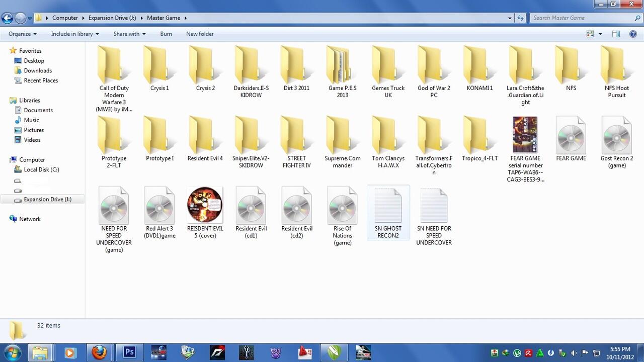Select Downloads in Favorites

pos(38,70)
